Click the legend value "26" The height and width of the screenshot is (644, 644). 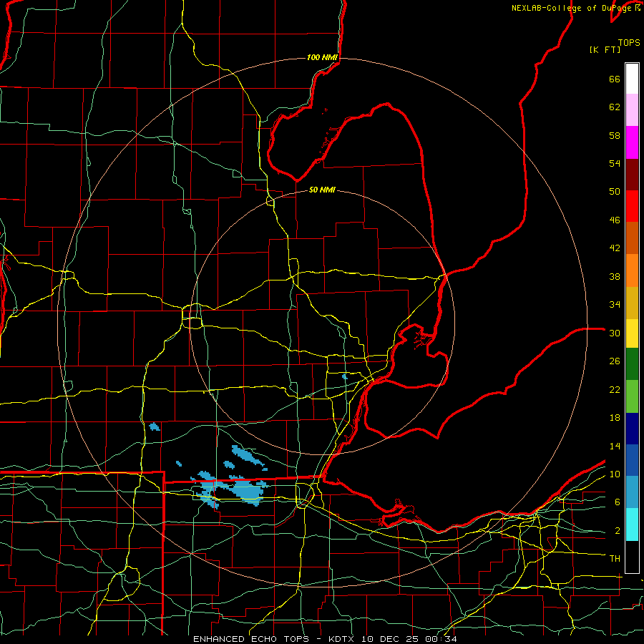pyautogui.click(x=615, y=361)
